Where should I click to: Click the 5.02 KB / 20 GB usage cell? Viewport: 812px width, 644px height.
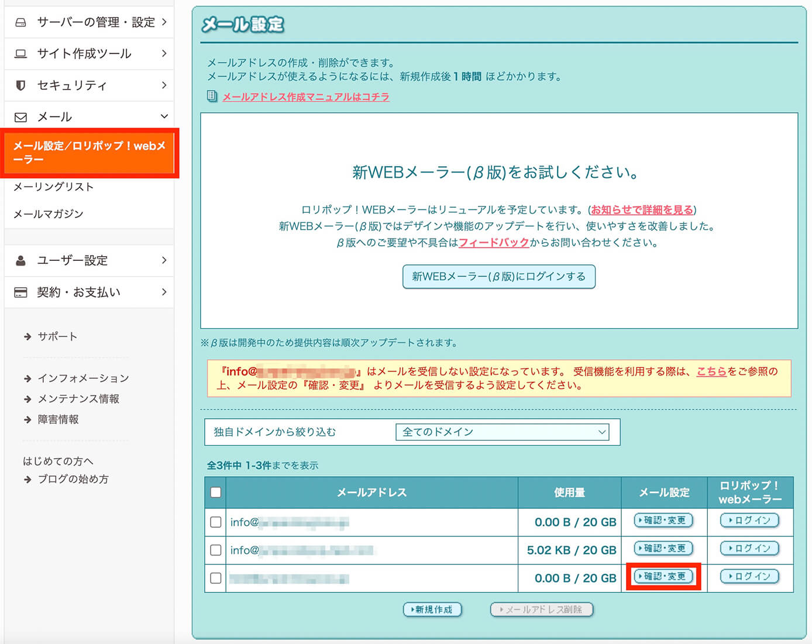click(x=569, y=550)
